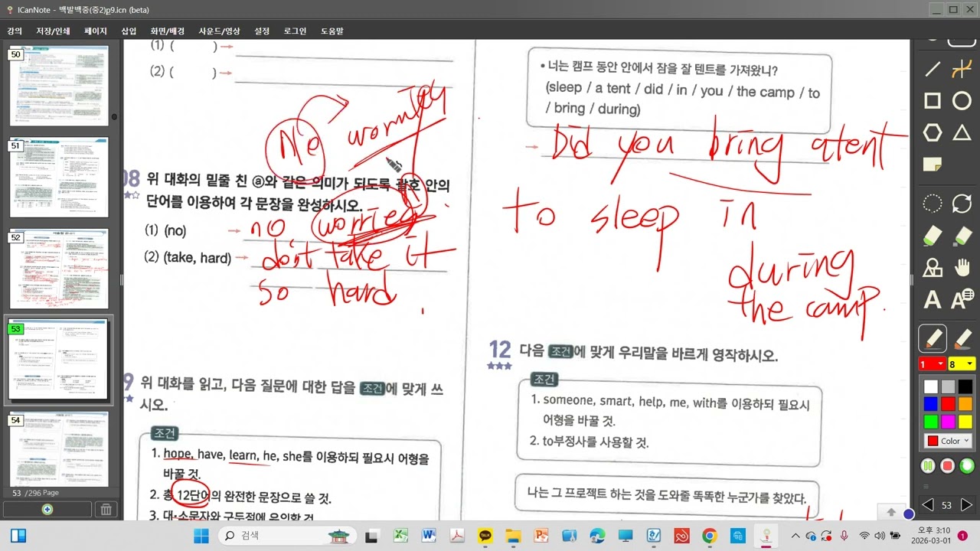The image size is (980, 551).
Task: Open the 저장/인쇄 menu
Action: point(53,31)
